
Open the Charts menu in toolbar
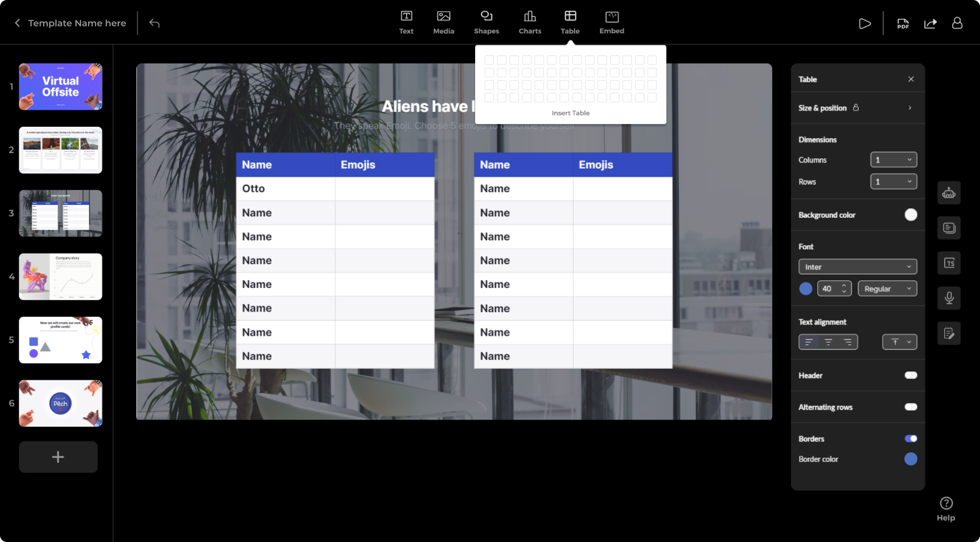(530, 23)
